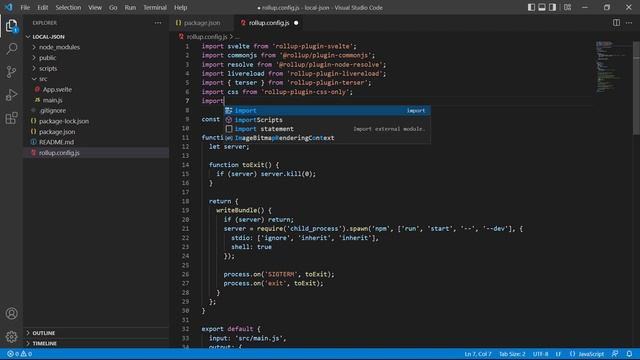
Task: Toggle Secondary Side Bar layout icon
Action: (552, 7)
